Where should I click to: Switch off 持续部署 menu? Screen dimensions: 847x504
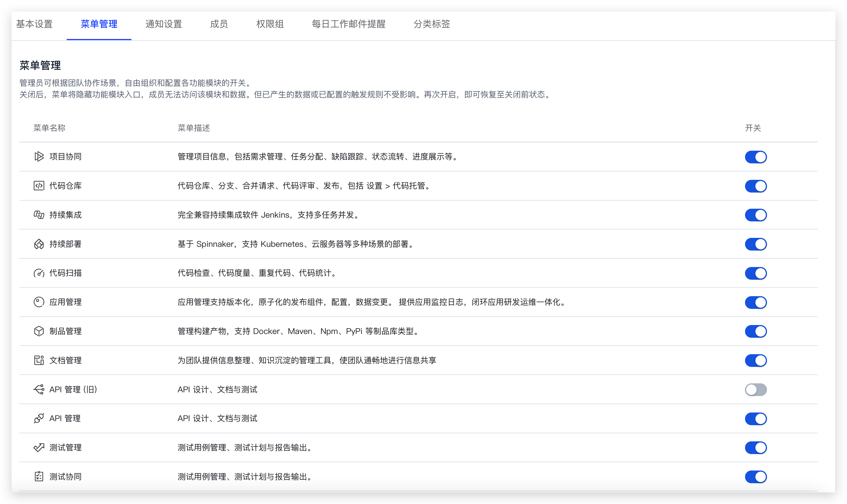[x=756, y=244]
